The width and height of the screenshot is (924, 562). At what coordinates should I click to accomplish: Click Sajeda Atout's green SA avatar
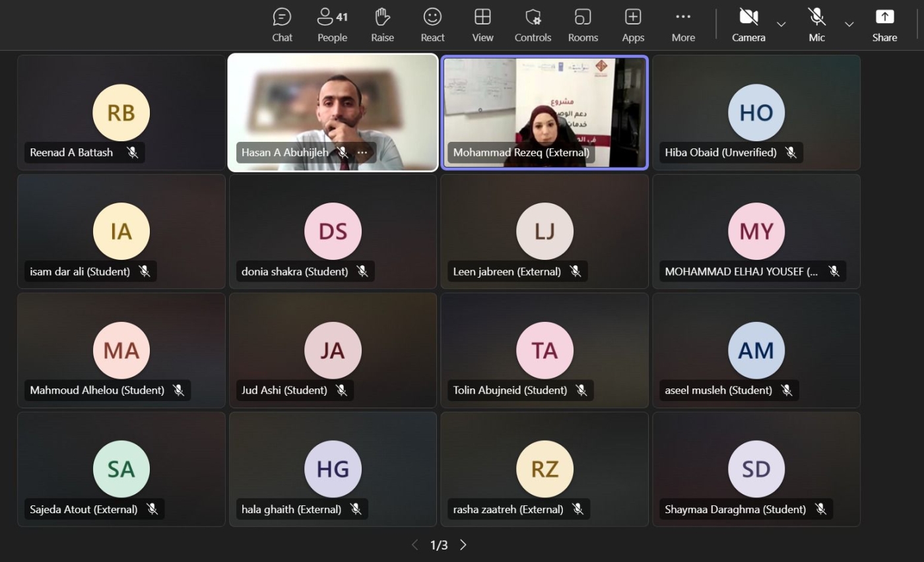click(x=121, y=469)
